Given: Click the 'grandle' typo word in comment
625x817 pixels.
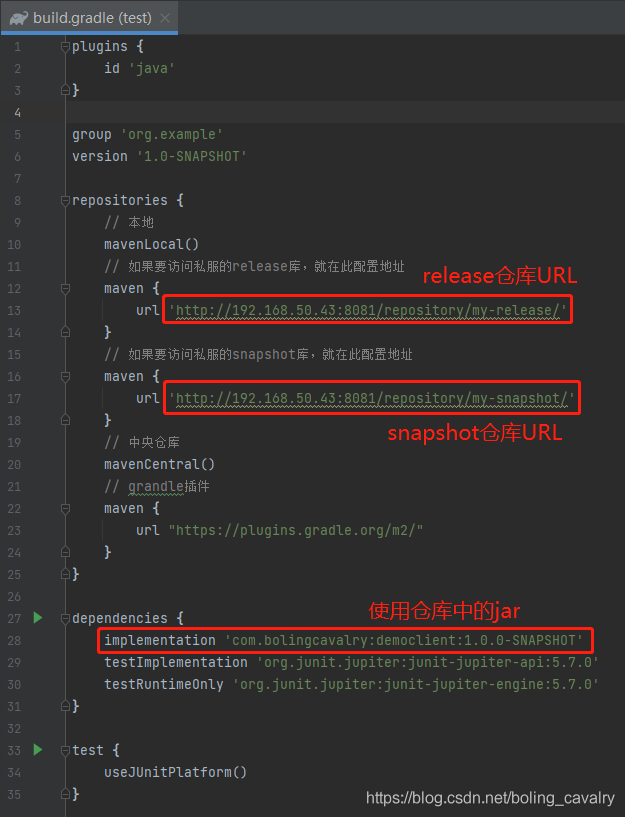Looking at the screenshot, I should point(156,487).
